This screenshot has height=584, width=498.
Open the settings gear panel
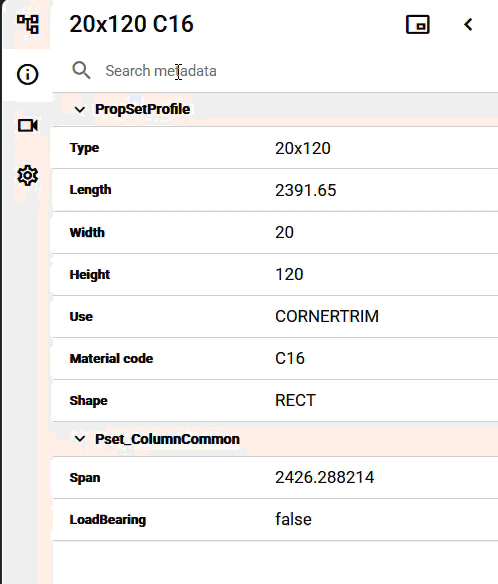click(28, 175)
